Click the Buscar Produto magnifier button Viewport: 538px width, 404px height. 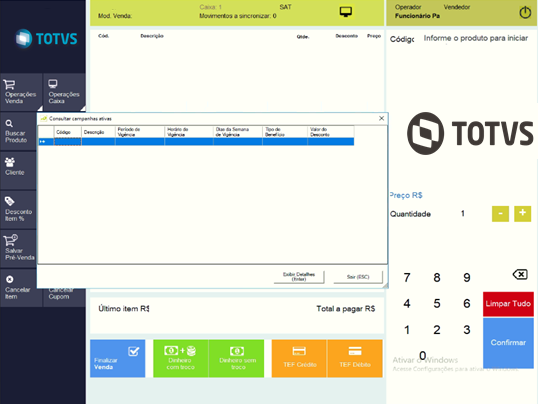click(19, 131)
